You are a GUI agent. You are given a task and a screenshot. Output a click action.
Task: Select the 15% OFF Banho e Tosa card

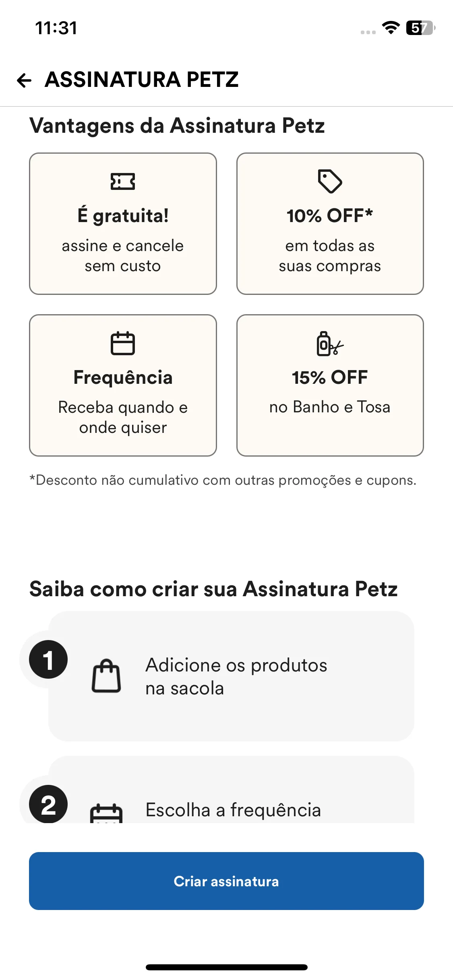[x=330, y=385]
